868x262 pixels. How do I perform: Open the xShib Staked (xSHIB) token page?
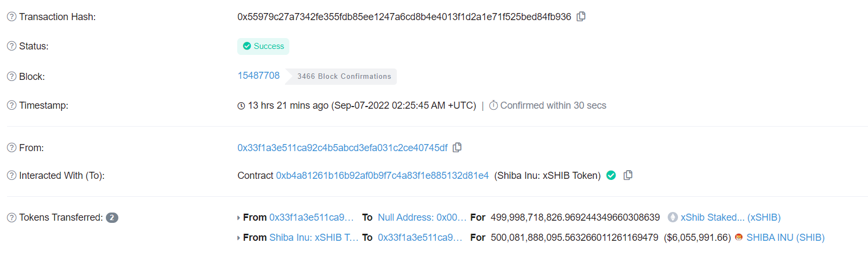730,217
